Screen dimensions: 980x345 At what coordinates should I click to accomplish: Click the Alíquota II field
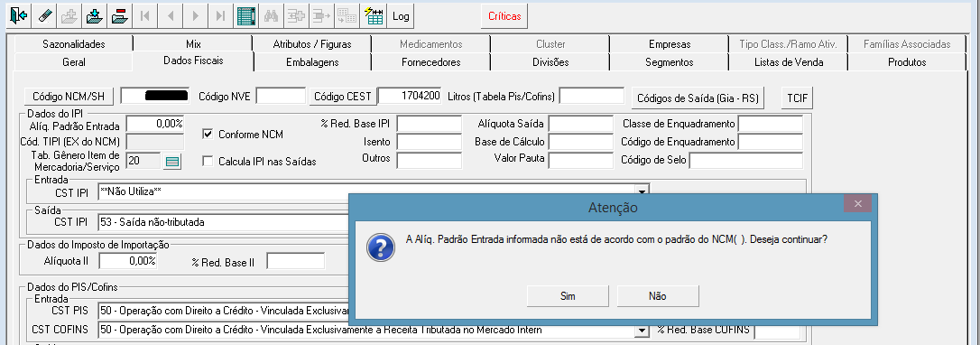pyautogui.click(x=128, y=261)
